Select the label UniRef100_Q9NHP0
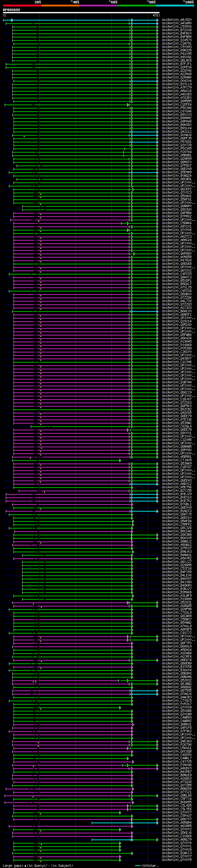 [x=177, y=206]
